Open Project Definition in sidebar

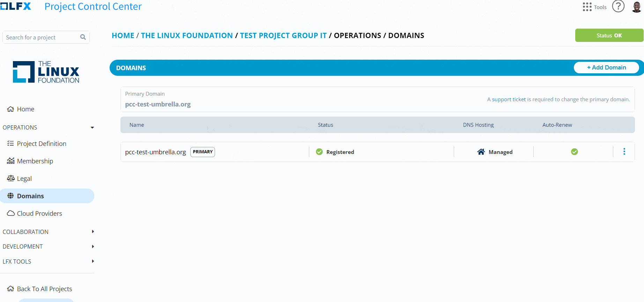pos(42,143)
